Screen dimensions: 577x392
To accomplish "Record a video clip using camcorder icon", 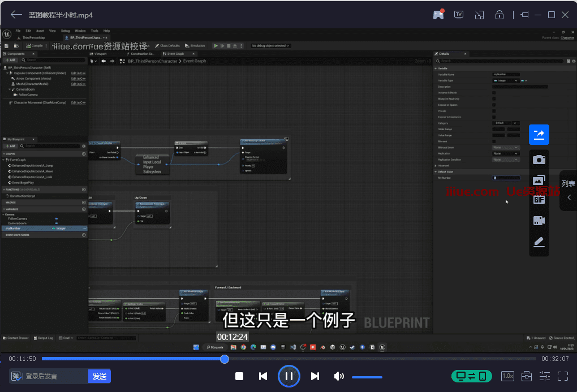I will click(x=539, y=221).
